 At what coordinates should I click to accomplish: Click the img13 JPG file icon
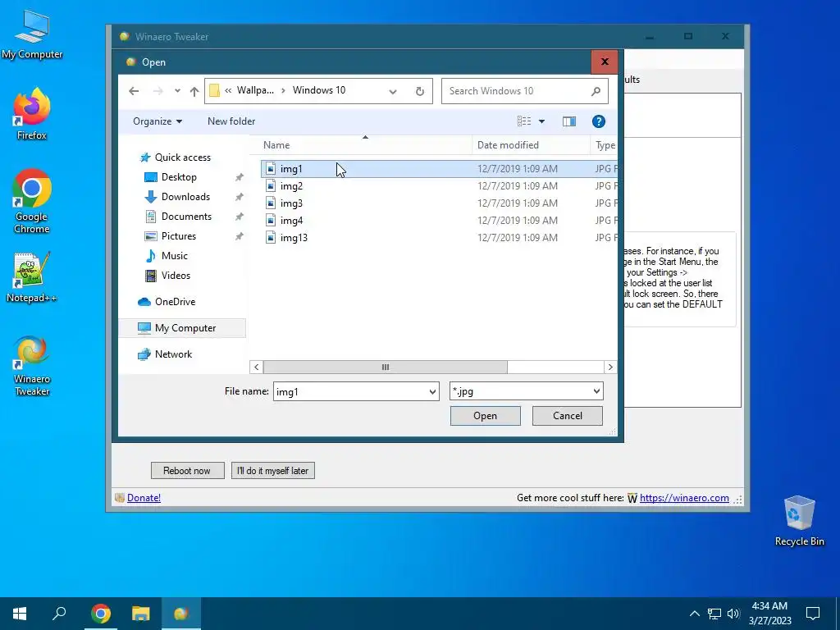pyautogui.click(x=271, y=237)
